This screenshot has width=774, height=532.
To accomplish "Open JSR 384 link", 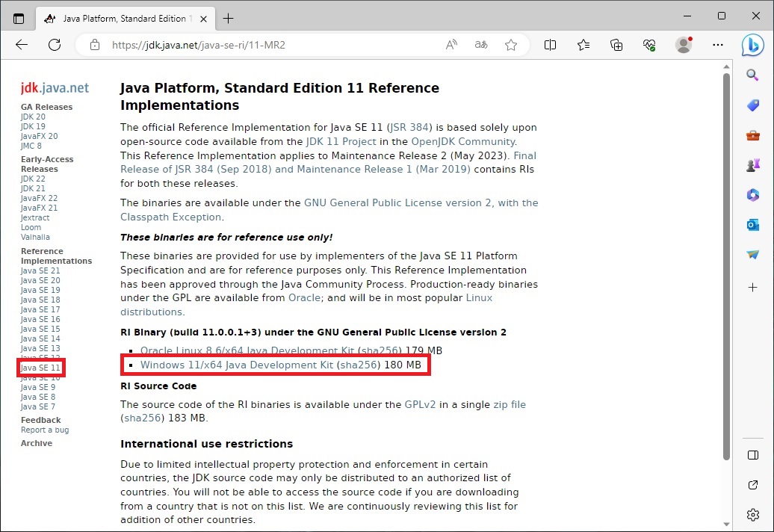I will click(409, 127).
